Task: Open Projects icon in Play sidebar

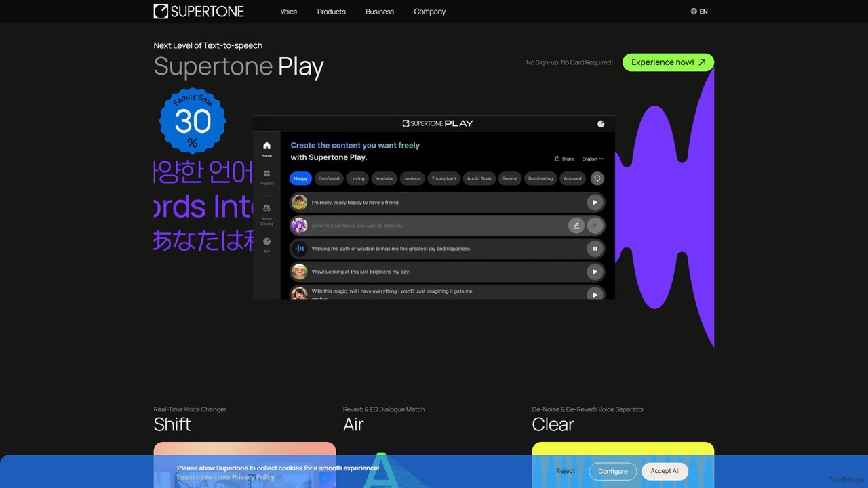Action: (267, 178)
